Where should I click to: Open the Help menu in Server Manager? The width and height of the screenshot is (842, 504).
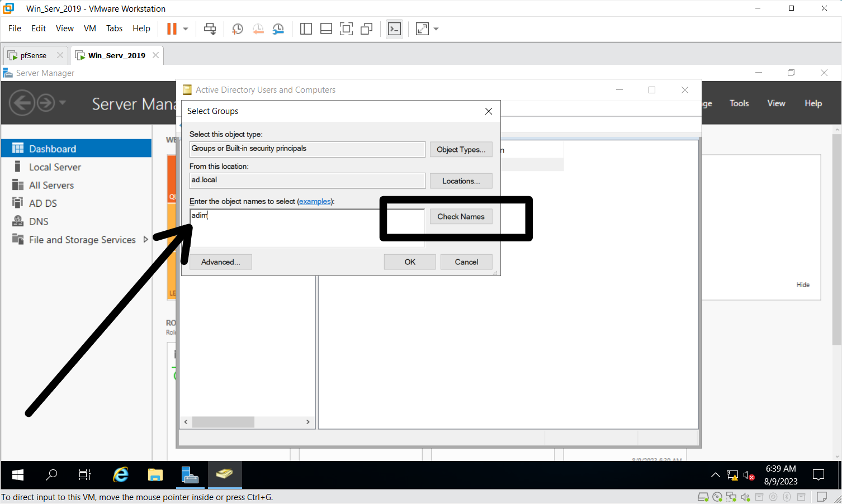[813, 103]
